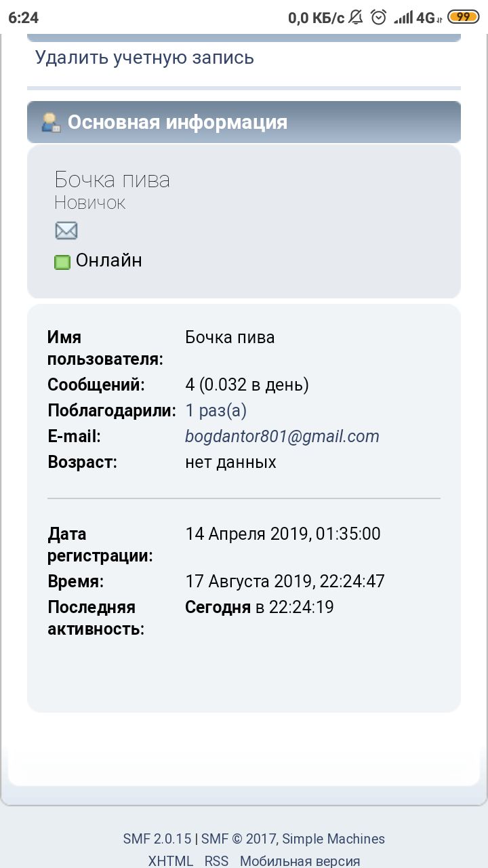The image size is (488, 868).
Task: Tap the battery indicator showing 99
Action: [x=464, y=18]
